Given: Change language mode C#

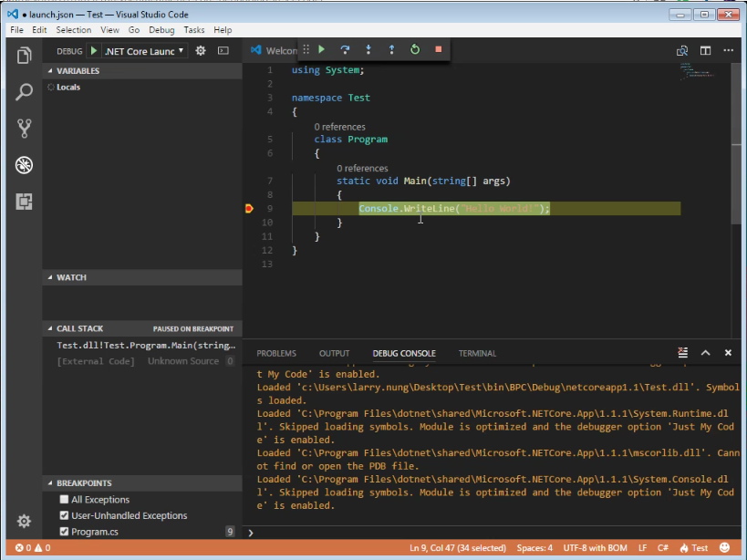Looking at the screenshot, I should click(663, 547).
